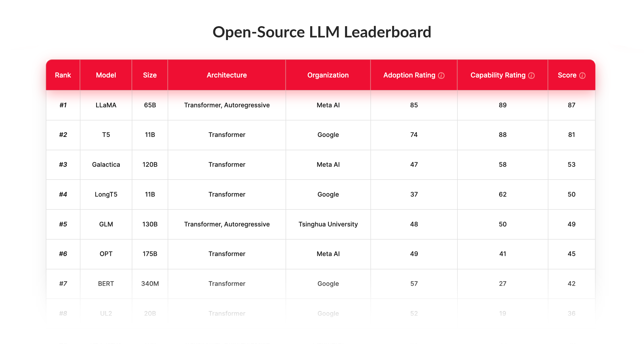Click the Score info icon
This screenshot has width=644, height=344.
coord(582,75)
